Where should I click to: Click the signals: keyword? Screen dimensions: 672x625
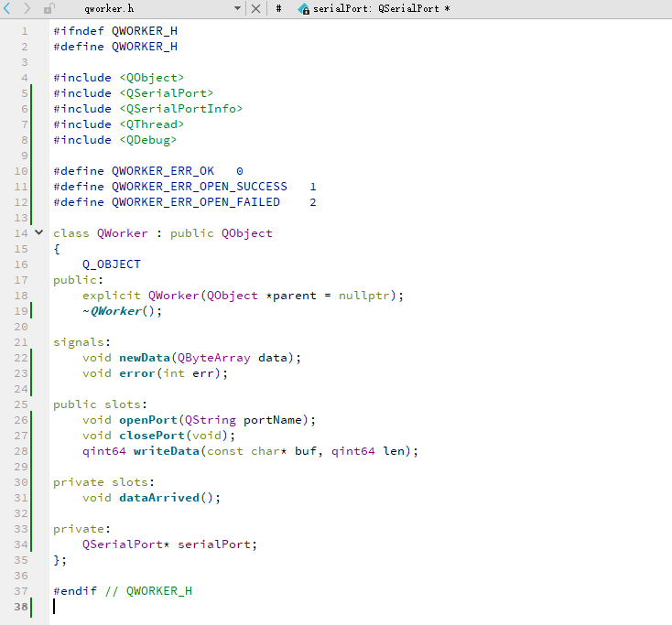(x=81, y=343)
